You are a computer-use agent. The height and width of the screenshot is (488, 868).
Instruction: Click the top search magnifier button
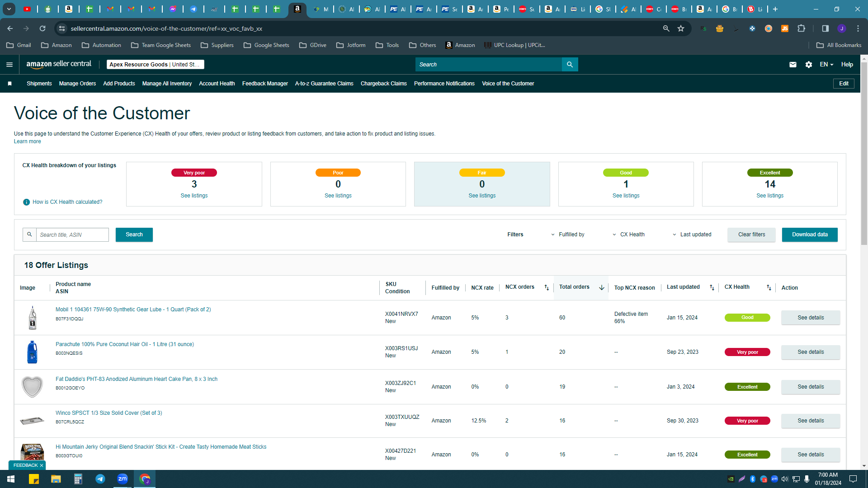(570, 65)
